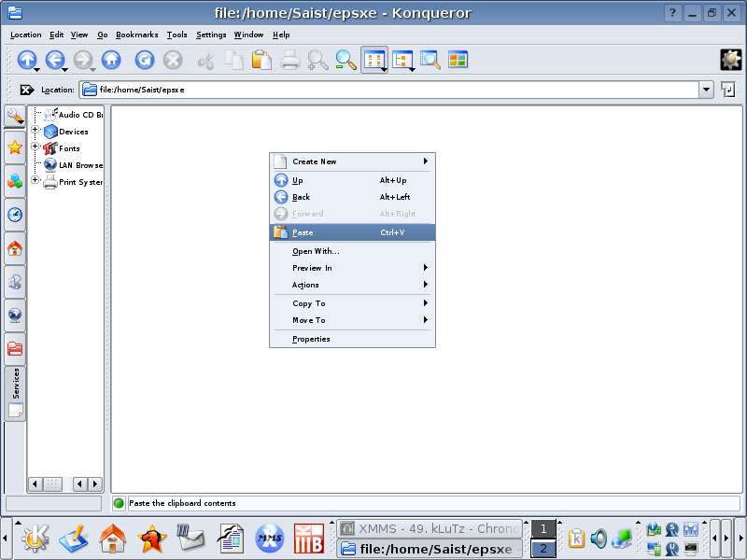The width and height of the screenshot is (747, 560).
Task: Click the clear location bar icon
Action: (x=27, y=90)
